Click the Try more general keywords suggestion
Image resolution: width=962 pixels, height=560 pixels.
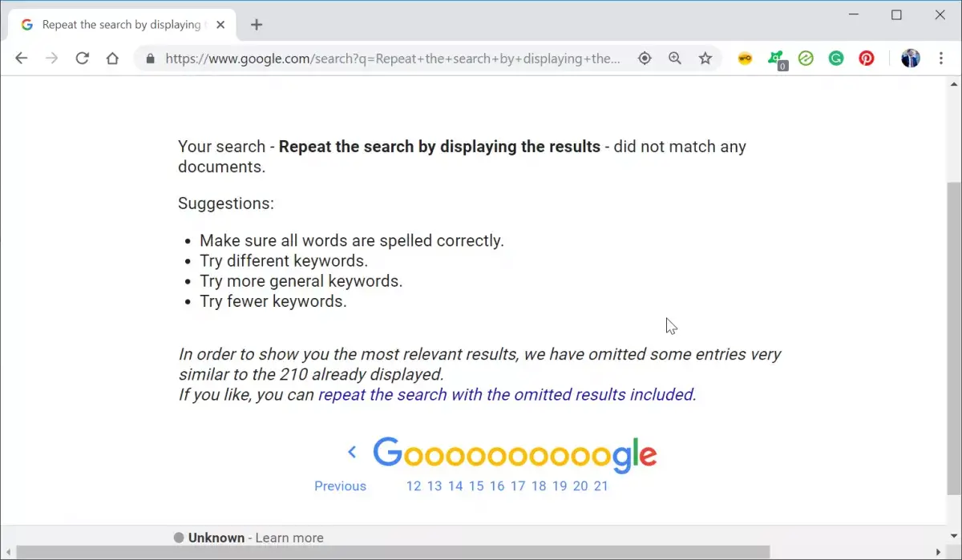(301, 281)
